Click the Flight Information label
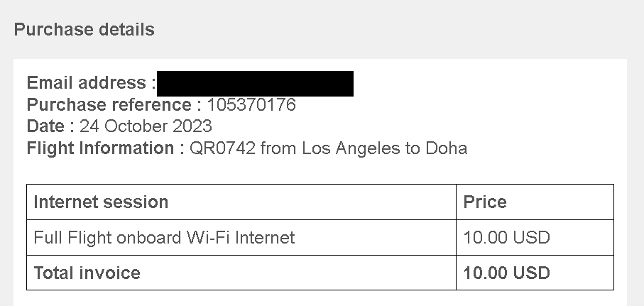Image resolution: width=644 pixels, height=306 pixels. [106, 148]
